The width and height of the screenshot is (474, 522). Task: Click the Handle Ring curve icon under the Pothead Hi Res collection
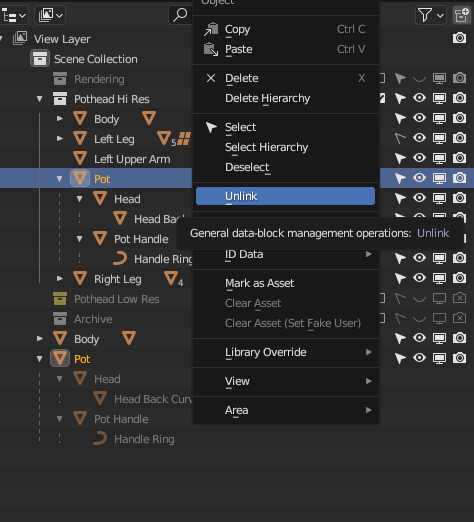120,259
